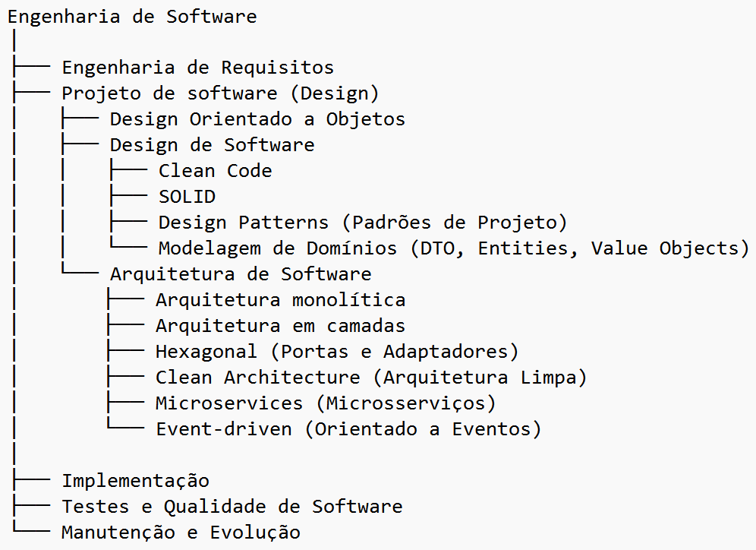Click the Modelagem de Domínios entry
Image resolution: width=756 pixels, height=550 pixels.
coord(453,248)
